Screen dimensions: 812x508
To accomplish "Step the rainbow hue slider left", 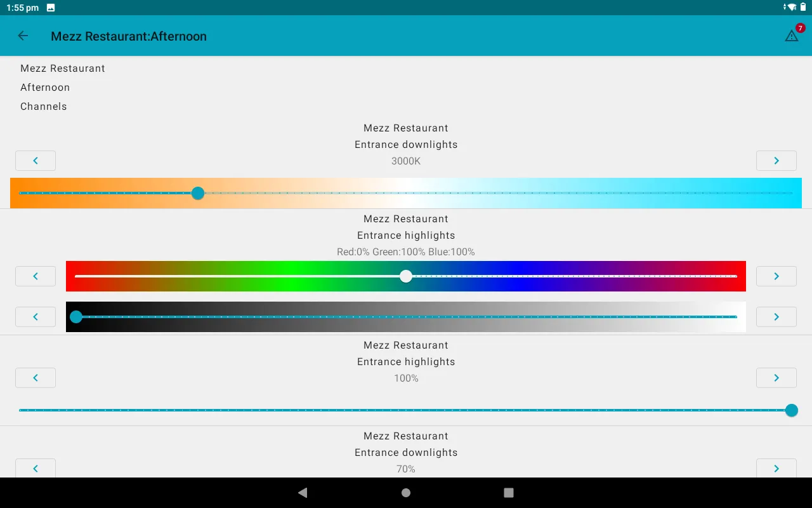I will [x=36, y=276].
